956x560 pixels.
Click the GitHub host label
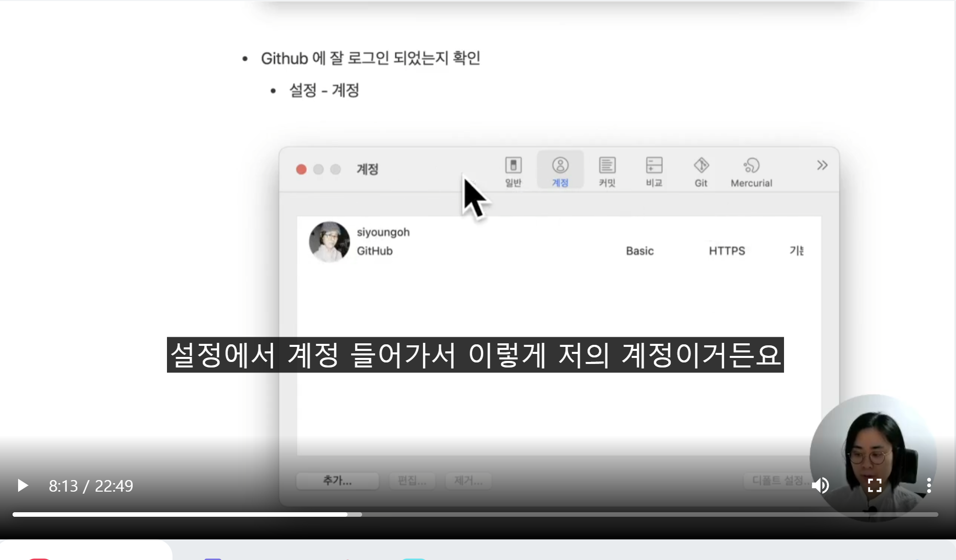(375, 251)
